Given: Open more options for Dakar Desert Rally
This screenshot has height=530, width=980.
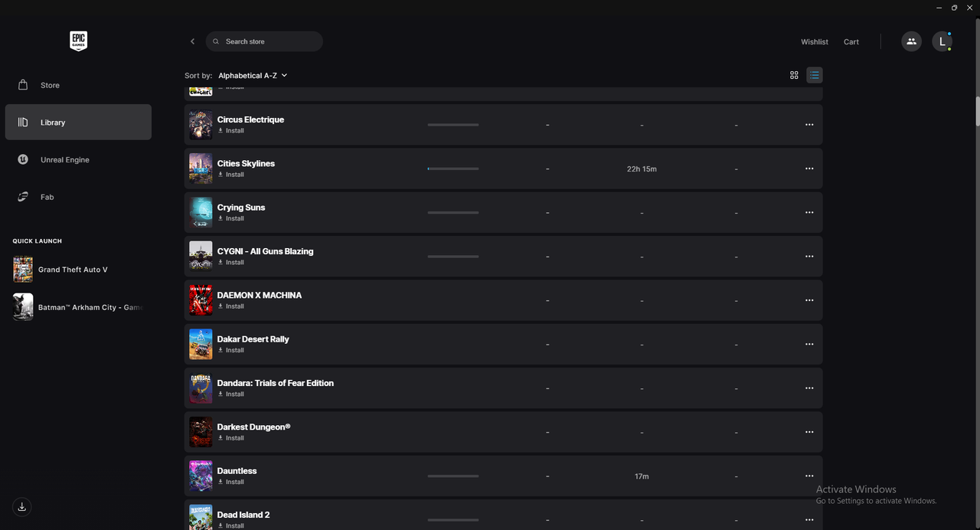Looking at the screenshot, I should pyautogui.click(x=809, y=345).
